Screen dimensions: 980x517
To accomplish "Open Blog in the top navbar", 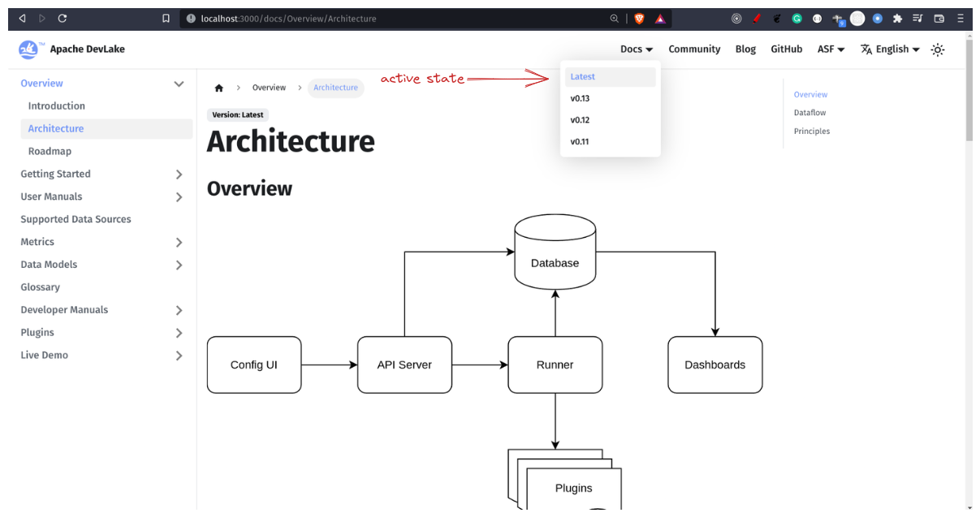I will pos(745,50).
